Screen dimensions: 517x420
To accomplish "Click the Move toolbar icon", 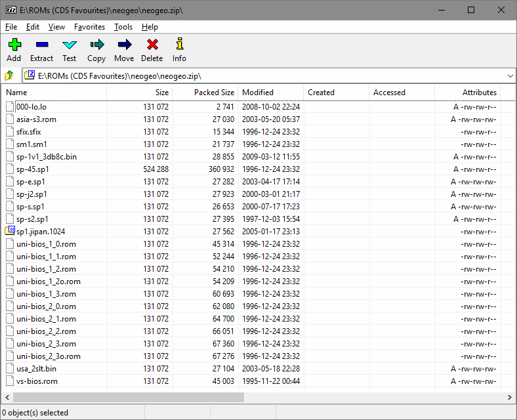I will (124, 45).
